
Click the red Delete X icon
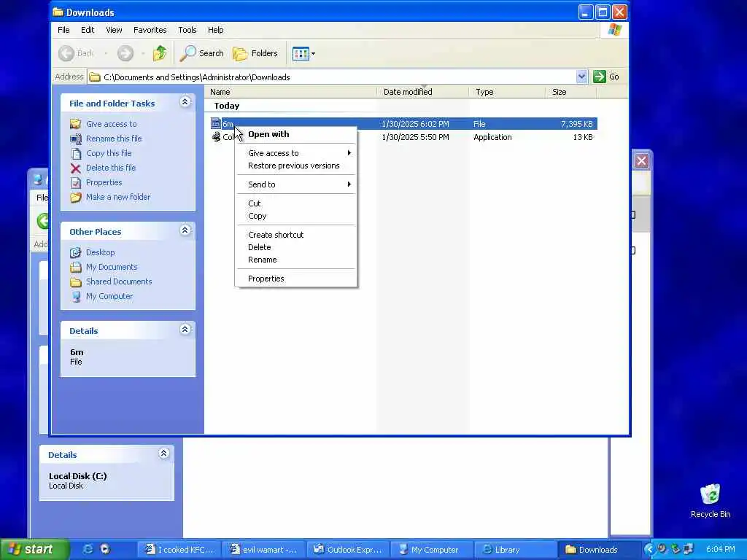coord(75,168)
